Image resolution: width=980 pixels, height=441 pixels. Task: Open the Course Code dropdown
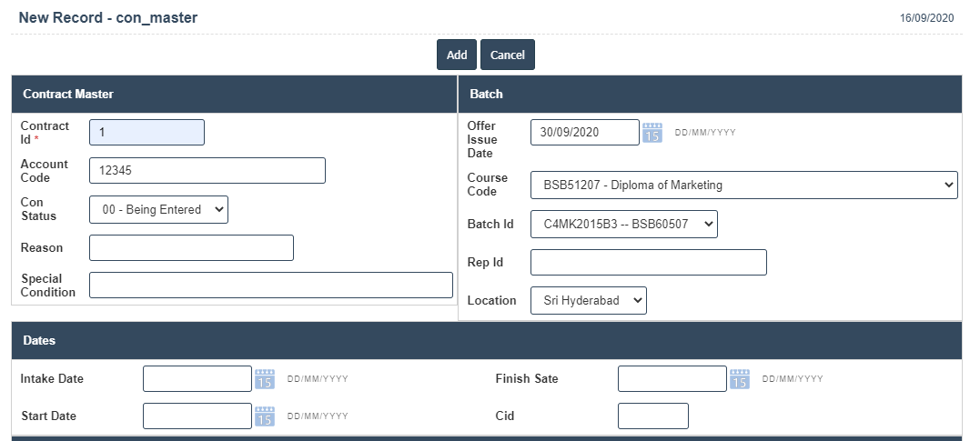pyautogui.click(x=743, y=185)
